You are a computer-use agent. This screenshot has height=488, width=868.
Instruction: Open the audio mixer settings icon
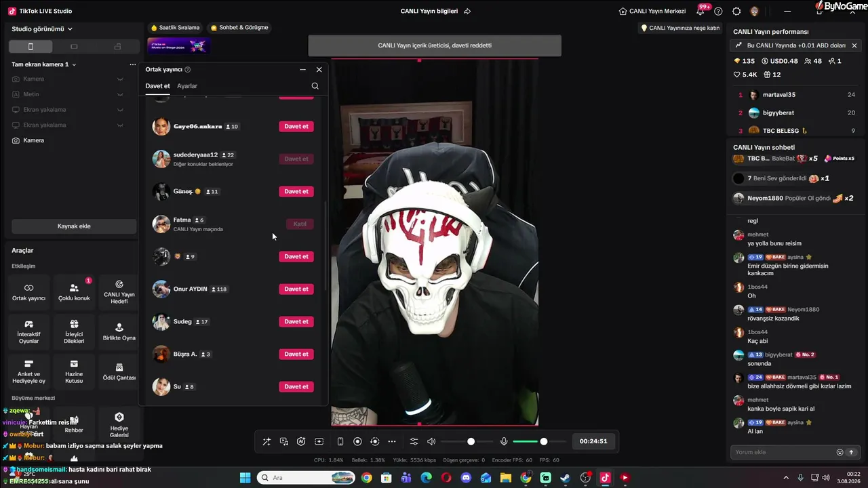(x=414, y=442)
